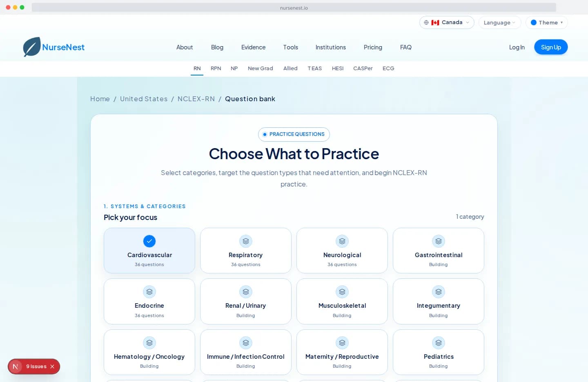Open the About menu

point(185,47)
